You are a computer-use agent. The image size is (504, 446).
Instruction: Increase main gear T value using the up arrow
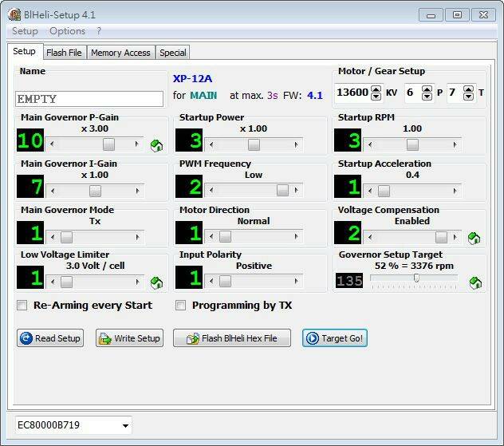click(x=469, y=89)
